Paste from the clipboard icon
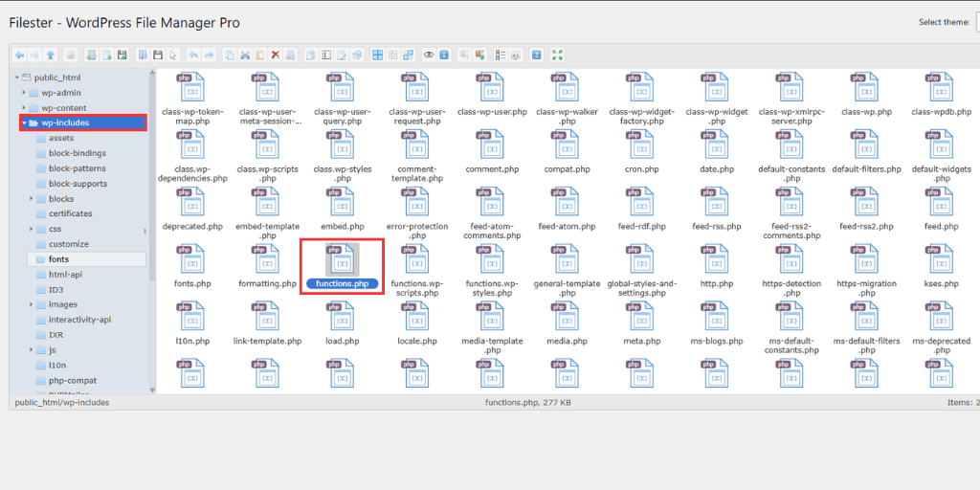This screenshot has width=980, height=490. pos(259,55)
